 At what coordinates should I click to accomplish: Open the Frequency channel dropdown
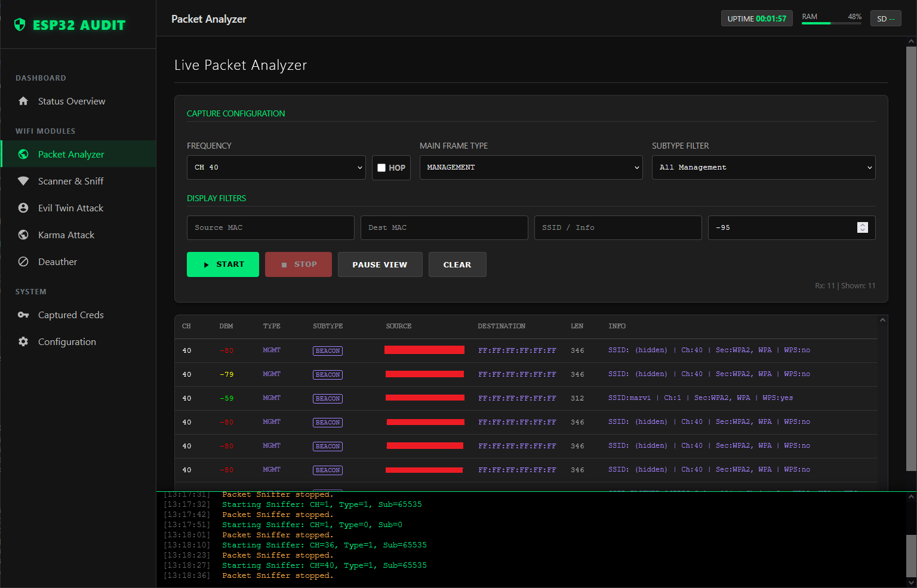(x=276, y=167)
